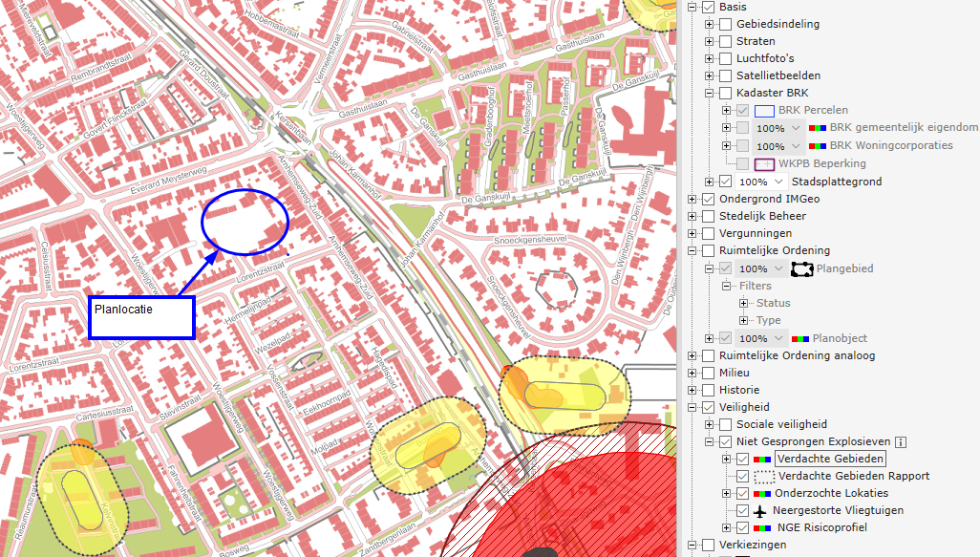Uncheck the Veiligheid group checkbox

pos(708,408)
